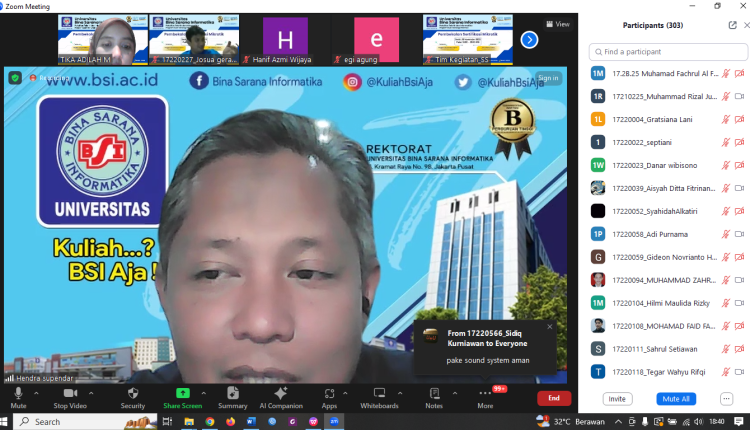750x430 pixels.
Task: Click the Windows taskbar Search box
Action: 85,421
